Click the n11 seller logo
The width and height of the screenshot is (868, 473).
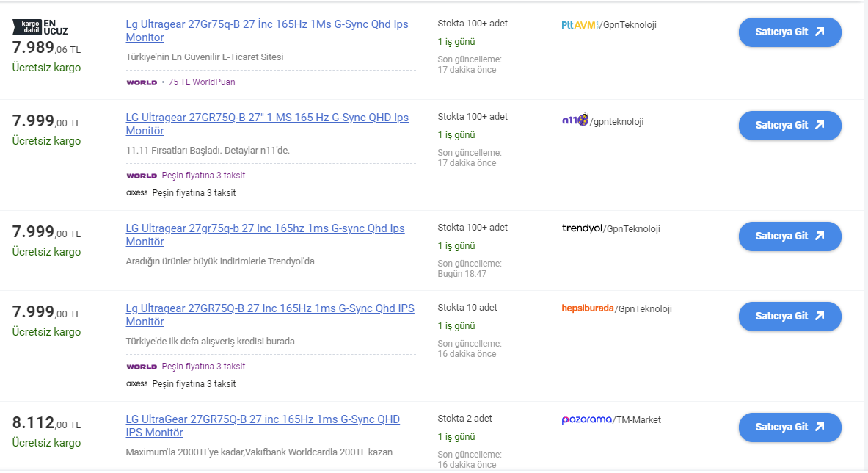click(x=575, y=120)
